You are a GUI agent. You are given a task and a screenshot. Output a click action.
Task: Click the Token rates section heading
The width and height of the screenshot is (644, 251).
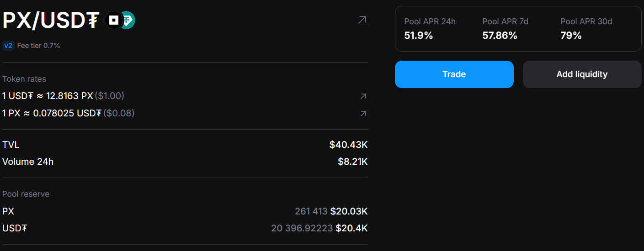24,79
